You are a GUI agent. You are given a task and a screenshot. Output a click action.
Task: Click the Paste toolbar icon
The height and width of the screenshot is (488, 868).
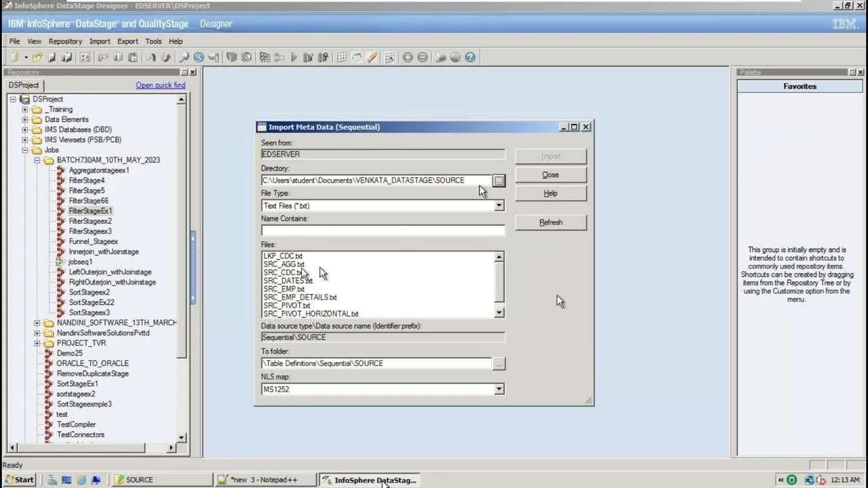[133, 58]
